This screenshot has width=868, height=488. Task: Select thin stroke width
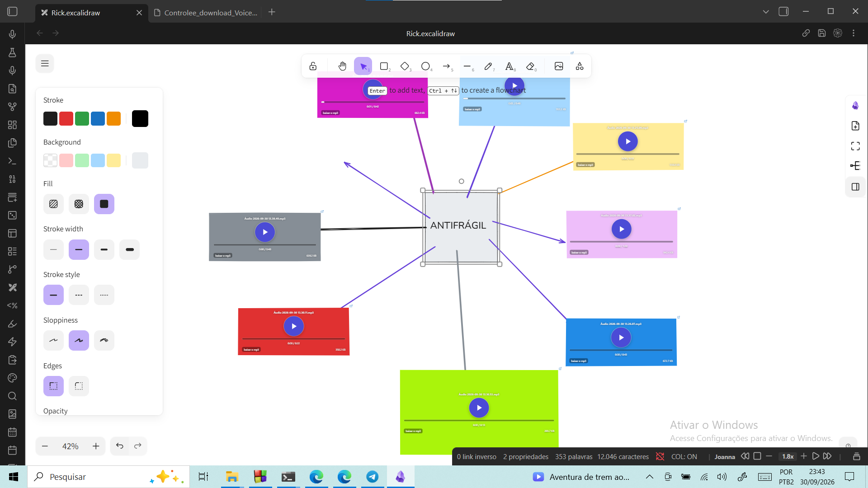tap(53, 249)
